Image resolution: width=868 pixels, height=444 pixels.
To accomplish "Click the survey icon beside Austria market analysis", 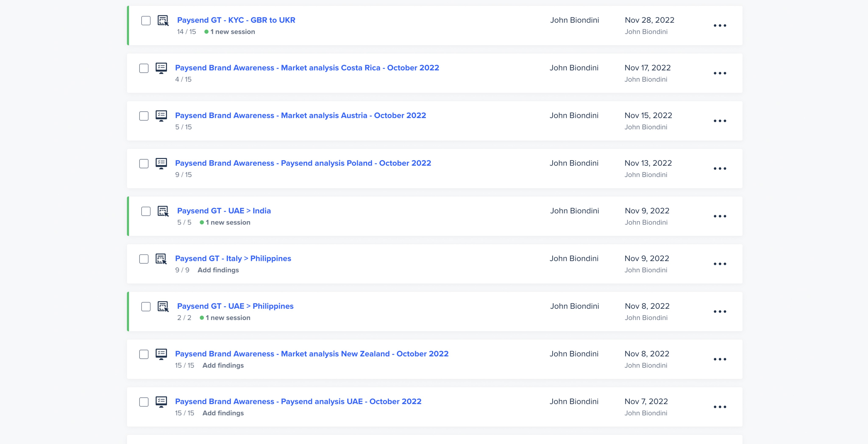I will [x=161, y=116].
